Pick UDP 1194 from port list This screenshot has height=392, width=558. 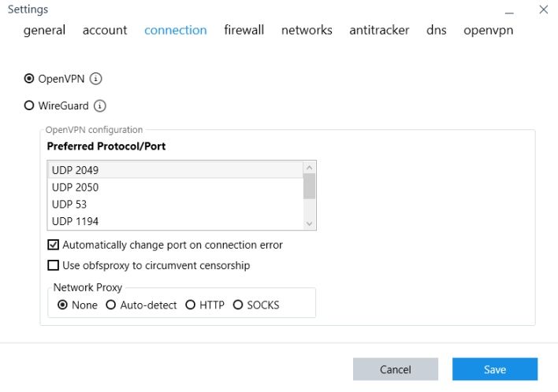[75, 221]
